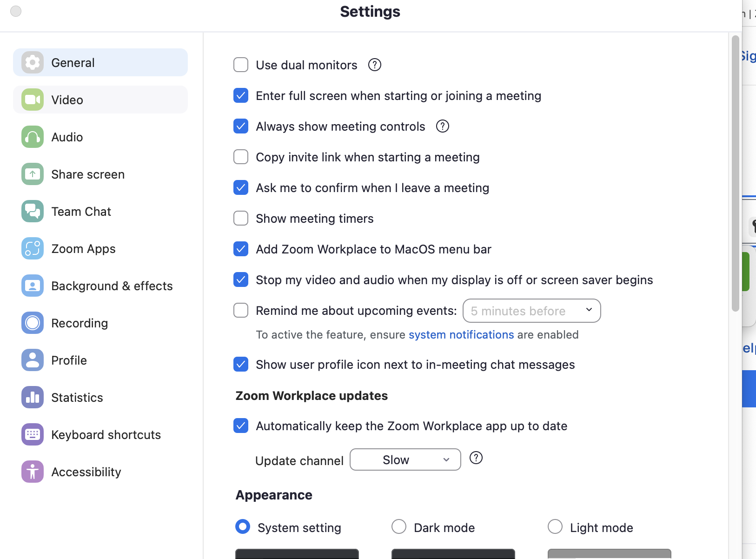Open Share screen settings
756x559 pixels.
[87, 174]
